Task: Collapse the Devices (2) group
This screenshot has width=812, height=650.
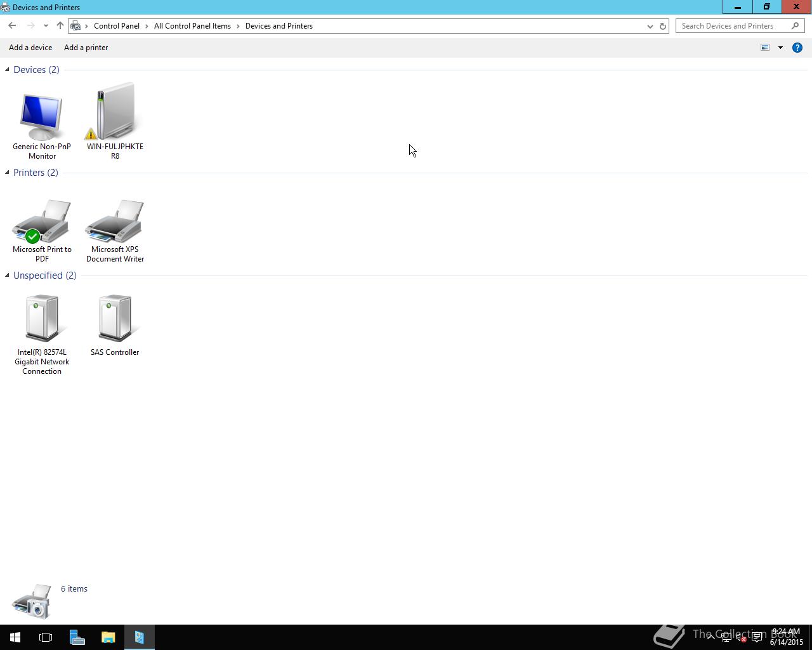Action: click(7, 70)
